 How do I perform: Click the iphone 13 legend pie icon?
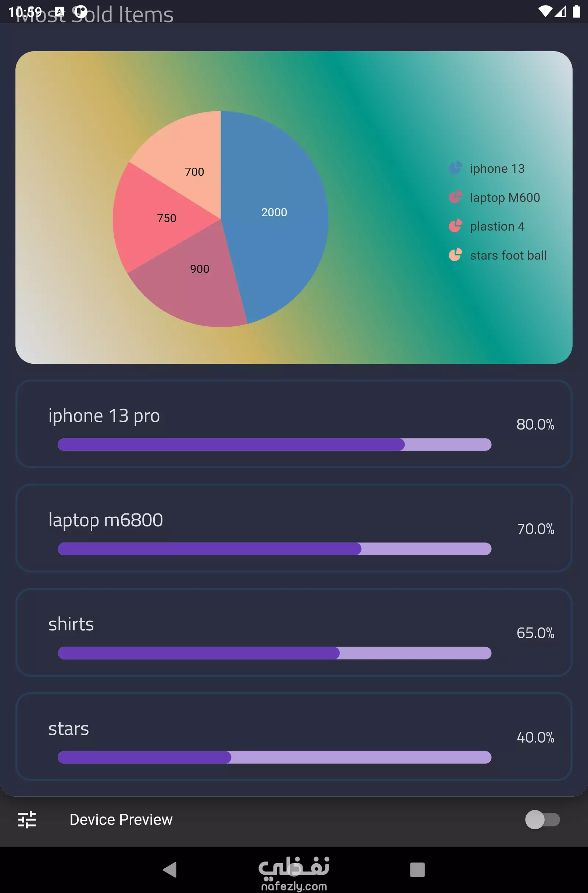[x=455, y=168]
